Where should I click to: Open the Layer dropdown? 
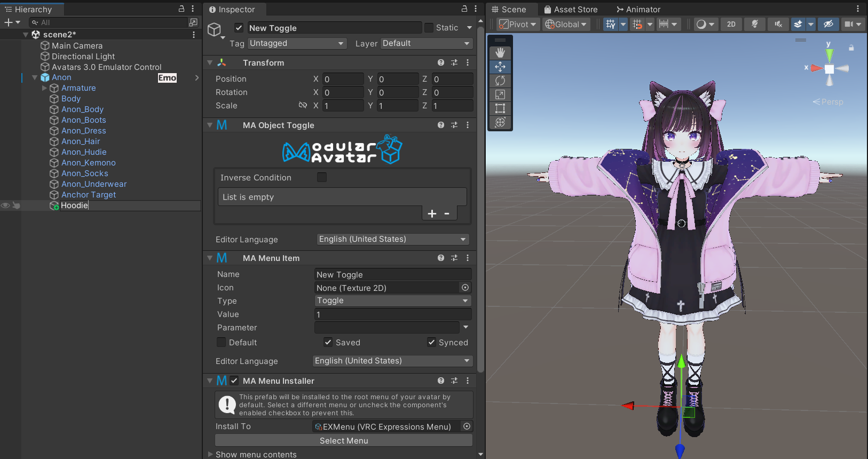[x=427, y=43]
